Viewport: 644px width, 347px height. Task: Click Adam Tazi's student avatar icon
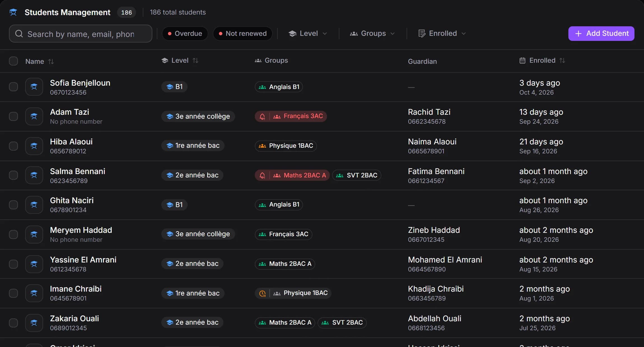pyautogui.click(x=34, y=116)
